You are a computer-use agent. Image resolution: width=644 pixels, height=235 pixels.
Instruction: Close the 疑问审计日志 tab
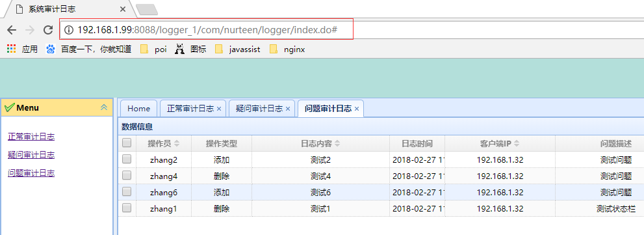(288, 109)
